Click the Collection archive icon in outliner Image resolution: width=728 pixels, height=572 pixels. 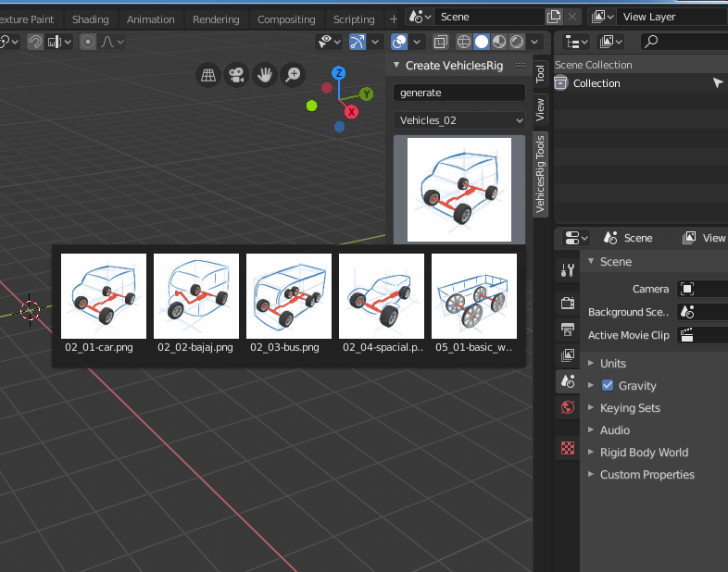(561, 83)
